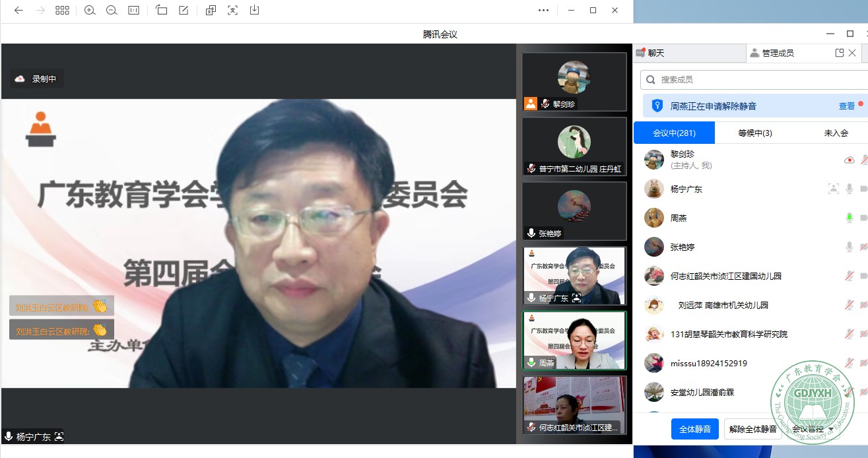
Task: Select the 杨宁广东 video thumbnail in the strip
Action: [574, 276]
